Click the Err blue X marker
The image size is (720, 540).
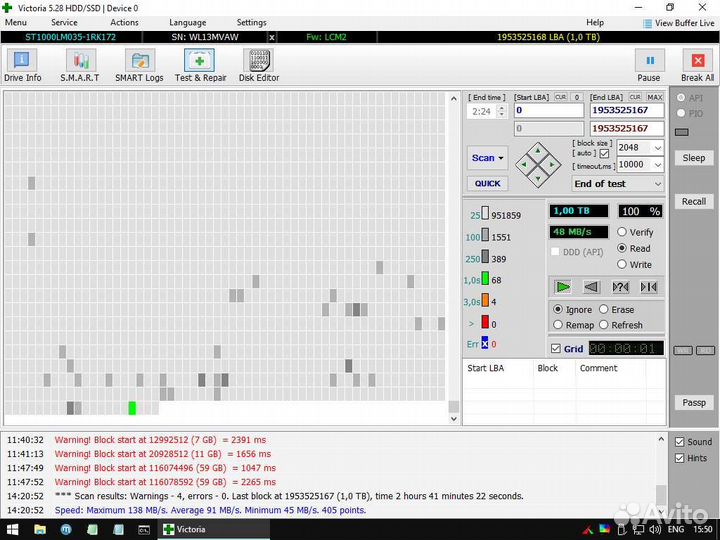coord(485,343)
